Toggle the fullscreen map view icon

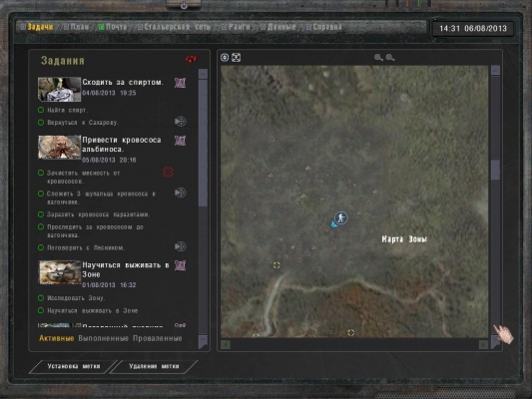coord(237,58)
